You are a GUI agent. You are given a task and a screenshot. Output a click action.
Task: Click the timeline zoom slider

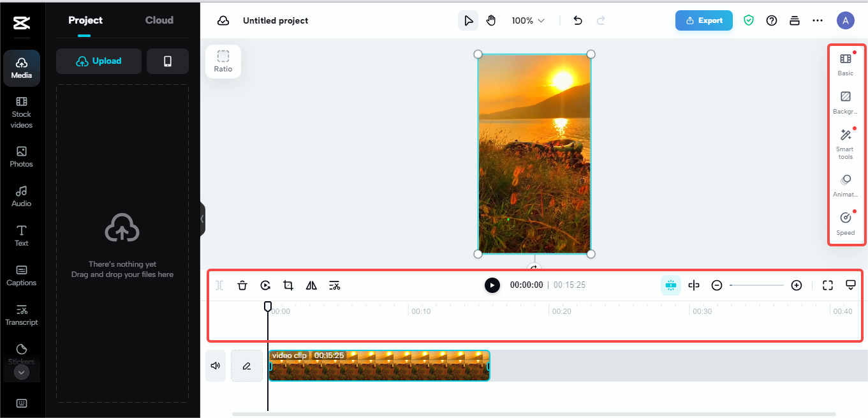(756, 285)
